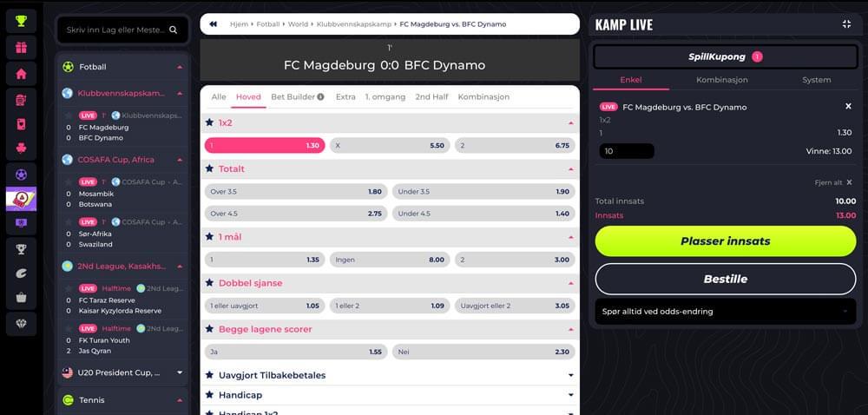Open the 1. omgang tab
868x415 pixels.
[x=385, y=97]
